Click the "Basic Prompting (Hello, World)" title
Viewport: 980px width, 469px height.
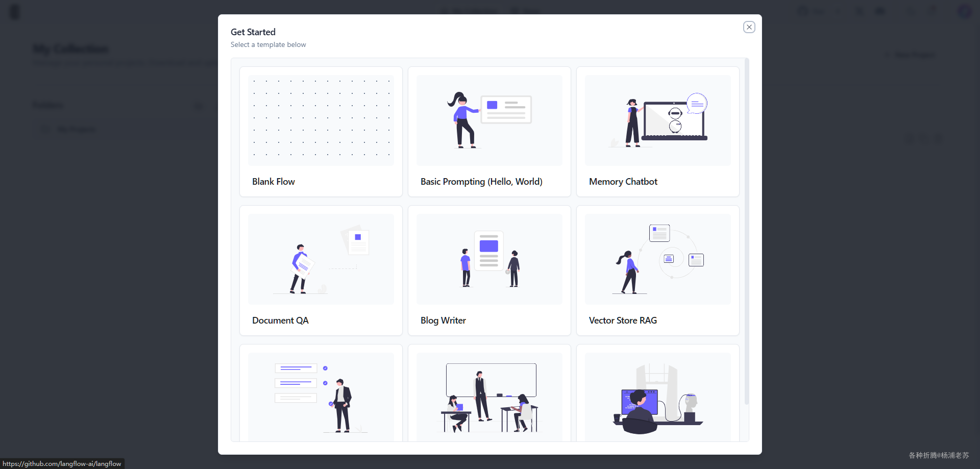(x=481, y=182)
